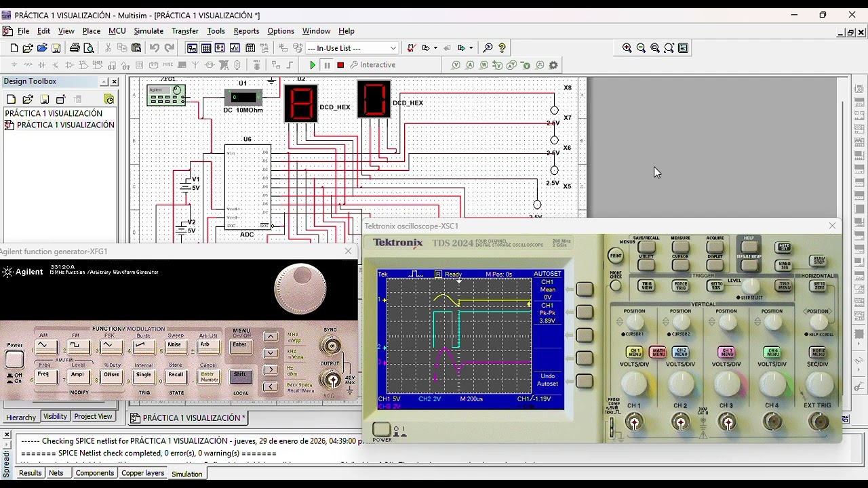Toggle the Design Toolbox toolbar icon
The width and height of the screenshot is (868, 488).
(192, 48)
